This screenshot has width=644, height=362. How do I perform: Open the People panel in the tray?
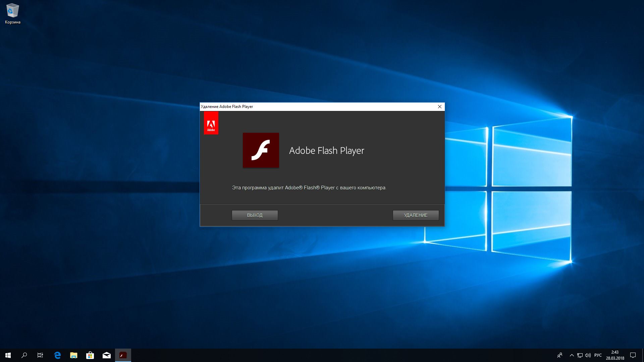(x=560, y=355)
